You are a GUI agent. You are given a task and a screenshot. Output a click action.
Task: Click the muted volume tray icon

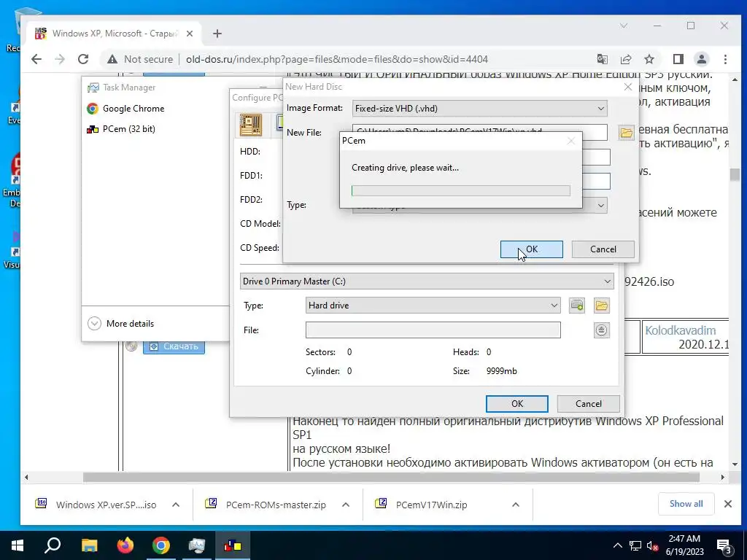(x=653, y=546)
